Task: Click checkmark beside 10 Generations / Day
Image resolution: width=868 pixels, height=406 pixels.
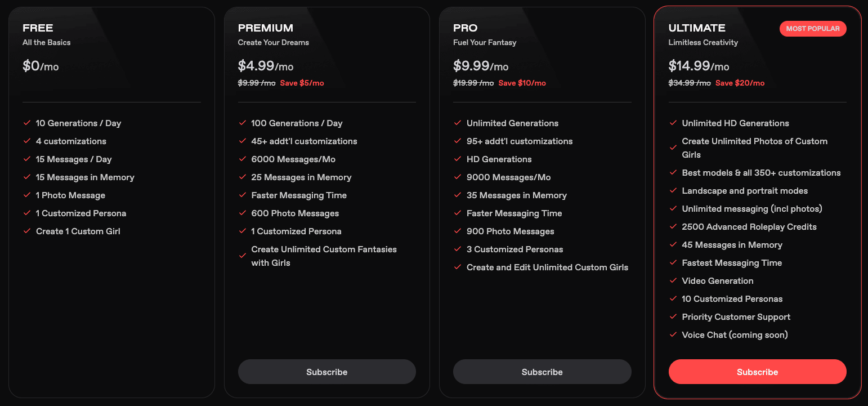Action: click(26, 123)
